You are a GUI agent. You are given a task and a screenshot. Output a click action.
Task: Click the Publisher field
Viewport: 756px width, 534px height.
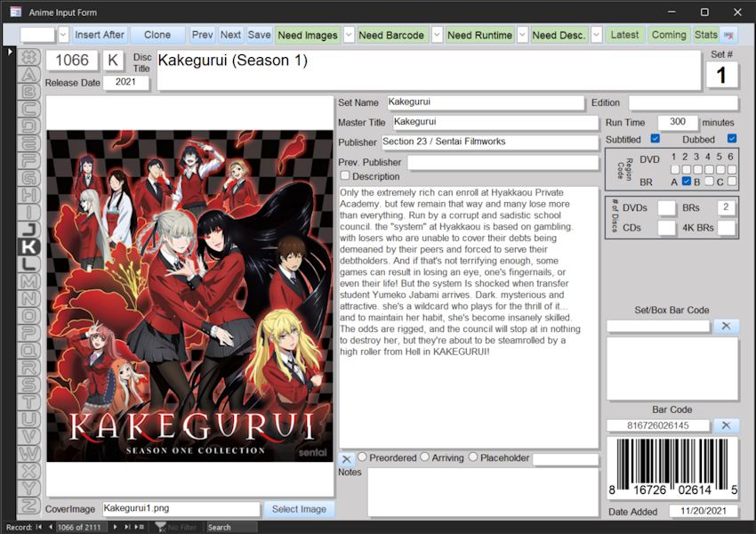tap(489, 142)
